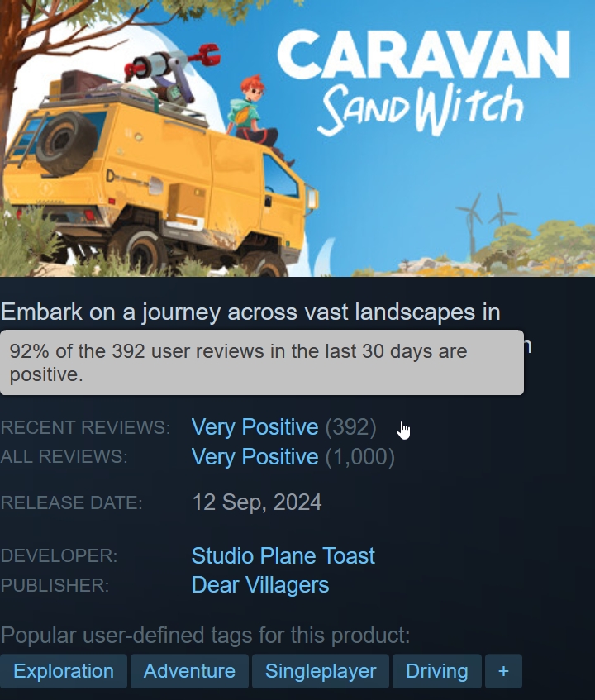Visit publisher Dear Villagers page
Viewport: 595px width, 700px height.
(260, 585)
